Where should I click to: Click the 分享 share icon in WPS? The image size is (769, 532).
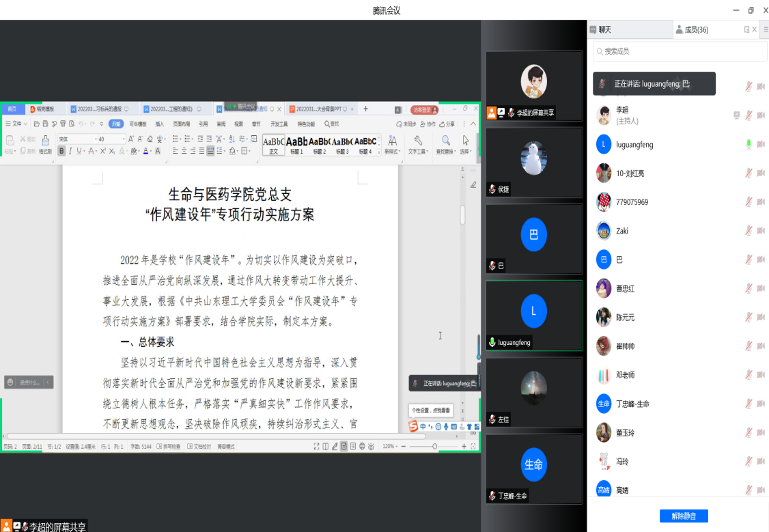coord(447,124)
